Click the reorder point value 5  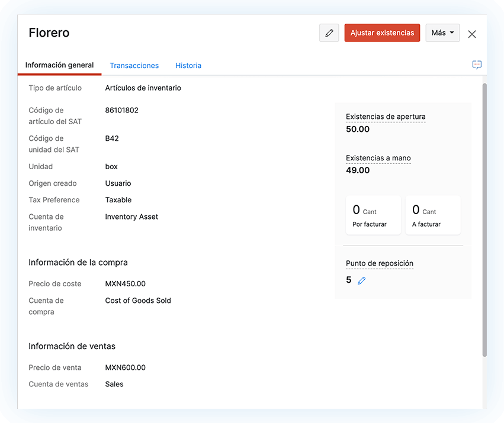pyautogui.click(x=348, y=280)
